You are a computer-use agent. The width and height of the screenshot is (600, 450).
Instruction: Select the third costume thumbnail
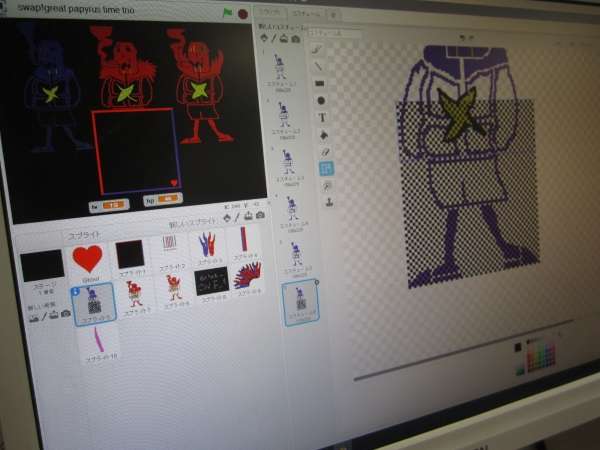click(x=290, y=165)
